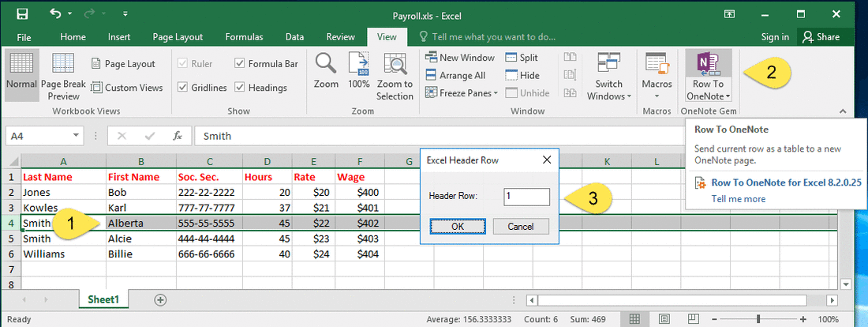Screen dimensions: 868x327
Task: Click Sign in
Action: click(775, 37)
